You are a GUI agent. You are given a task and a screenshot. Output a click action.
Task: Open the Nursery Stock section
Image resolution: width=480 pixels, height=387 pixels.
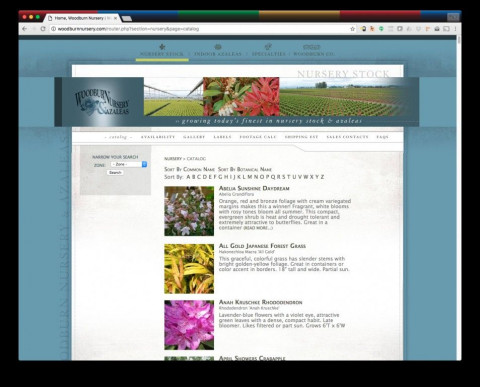pyautogui.click(x=162, y=54)
